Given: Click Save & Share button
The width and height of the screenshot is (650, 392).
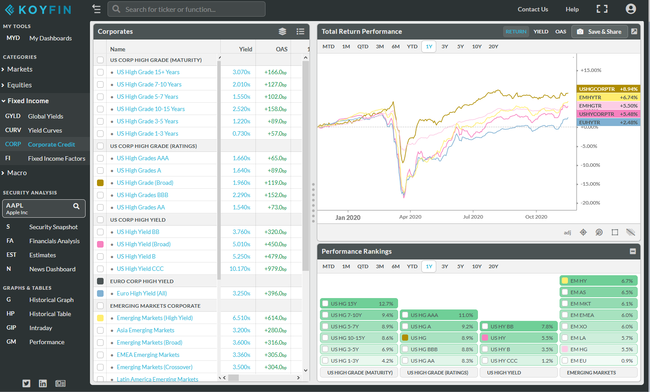Looking at the screenshot, I should coord(599,31).
